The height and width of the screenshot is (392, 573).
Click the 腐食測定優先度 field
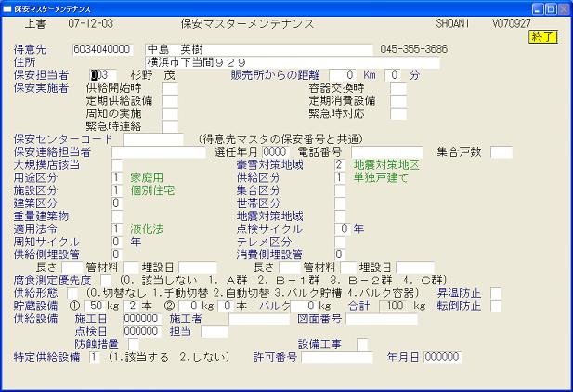pyautogui.click(x=106, y=281)
